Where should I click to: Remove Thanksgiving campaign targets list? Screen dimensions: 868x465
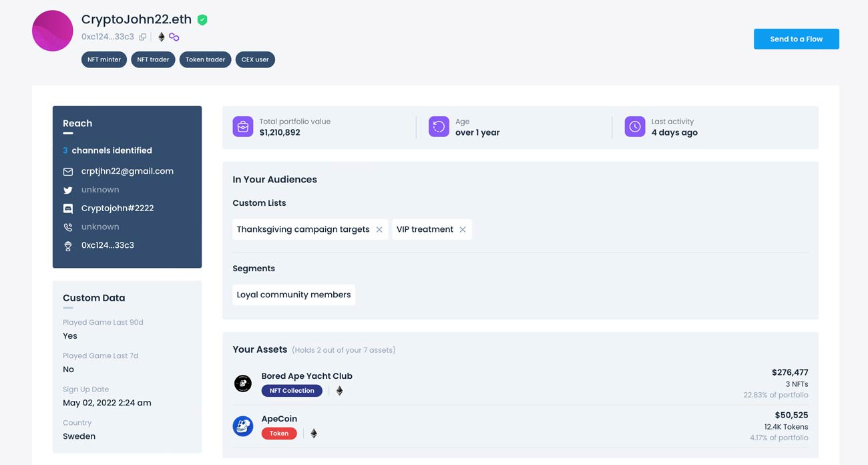tap(379, 229)
